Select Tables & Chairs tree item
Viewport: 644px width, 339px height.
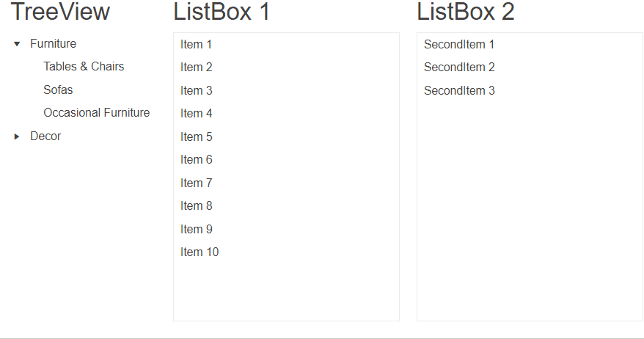tap(84, 67)
